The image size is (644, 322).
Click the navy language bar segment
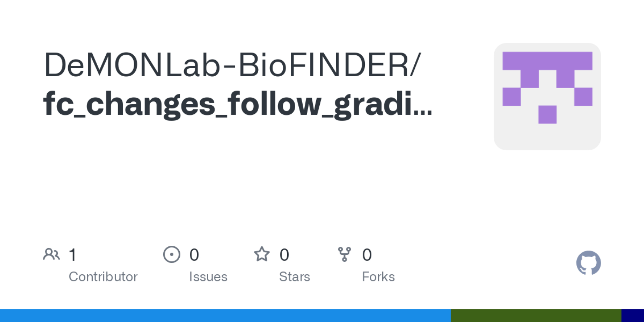point(632,316)
